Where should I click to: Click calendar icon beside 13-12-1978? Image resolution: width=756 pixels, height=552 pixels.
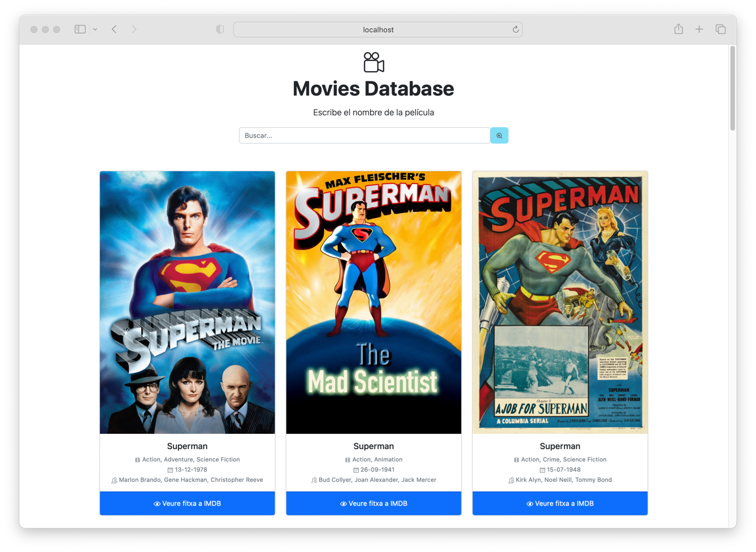(170, 470)
